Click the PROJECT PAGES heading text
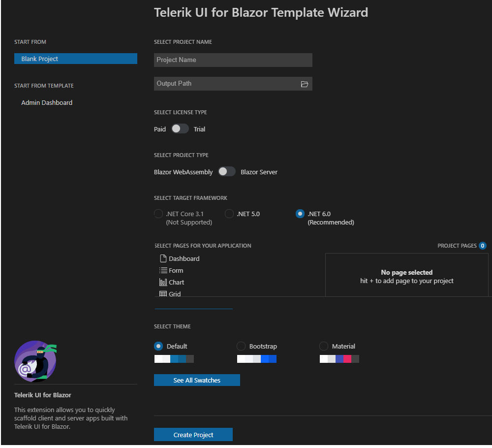The height and width of the screenshot is (448, 492). tap(457, 246)
